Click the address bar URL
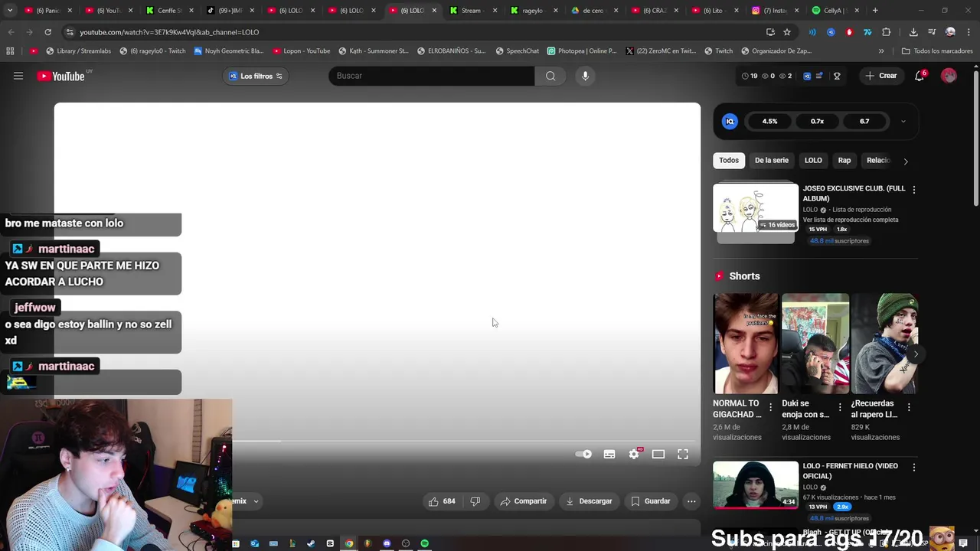Viewport: 980px width, 551px height. tap(169, 32)
